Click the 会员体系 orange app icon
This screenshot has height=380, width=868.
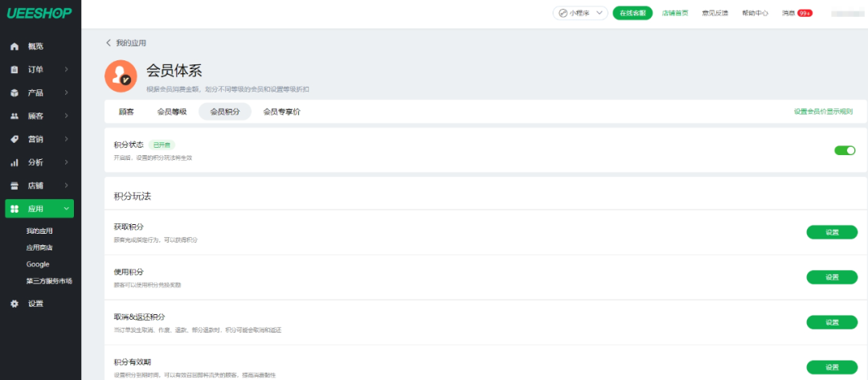coord(121,76)
